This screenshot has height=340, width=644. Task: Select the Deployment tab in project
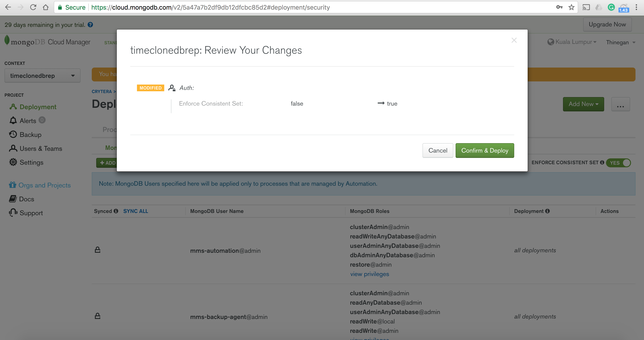coord(38,106)
